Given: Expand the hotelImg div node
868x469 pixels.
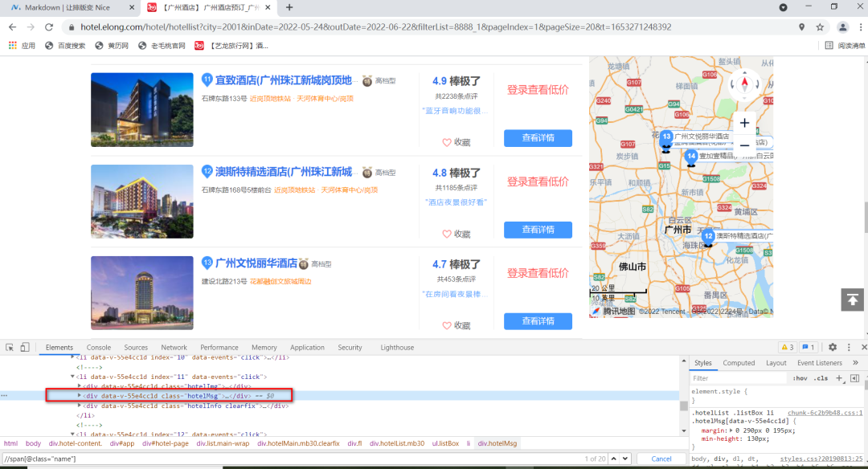Looking at the screenshot, I should coord(79,386).
